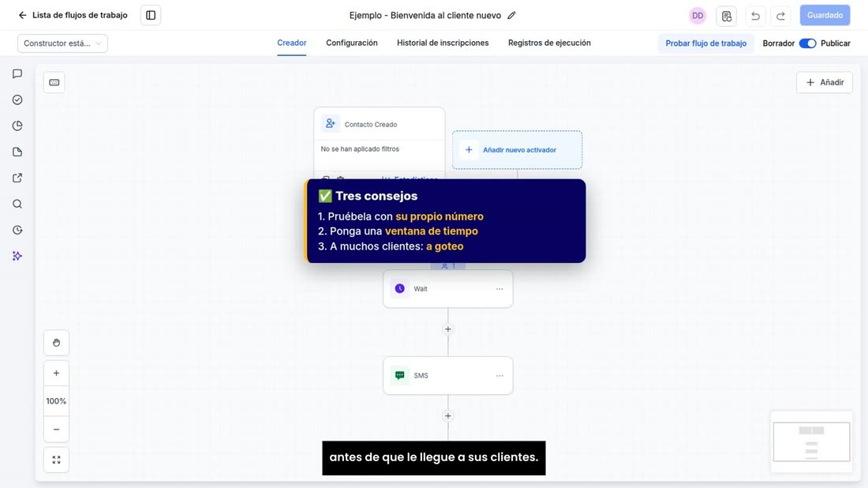The height and width of the screenshot is (488, 868).
Task: Click Probar flujo de trabajo button
Action: coord(705,43)
